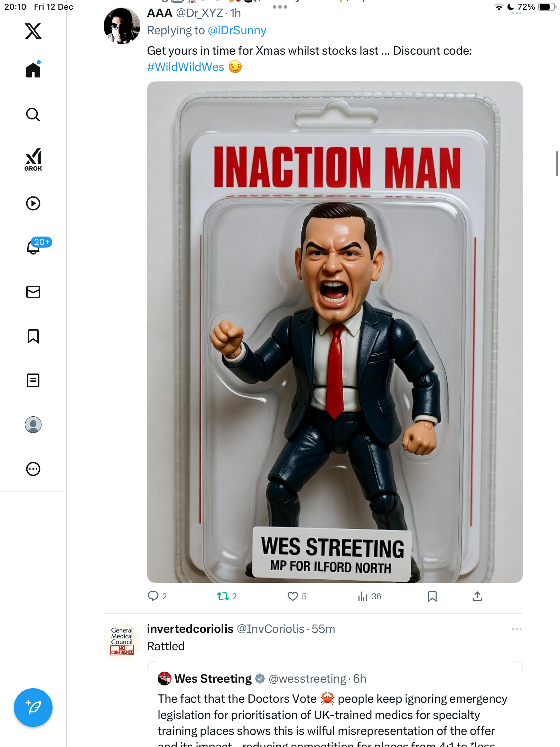The width and height of the screenshot is (560, 747).
Task: Undo repost on the AAA tweet
Action: pyautogui.click(x=223, y=596)
